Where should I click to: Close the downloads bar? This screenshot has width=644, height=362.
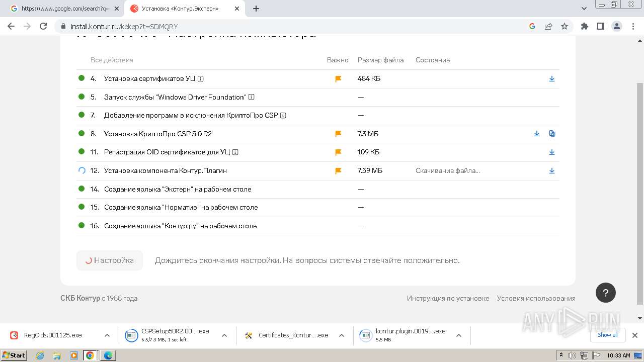[x=634, y=335]
